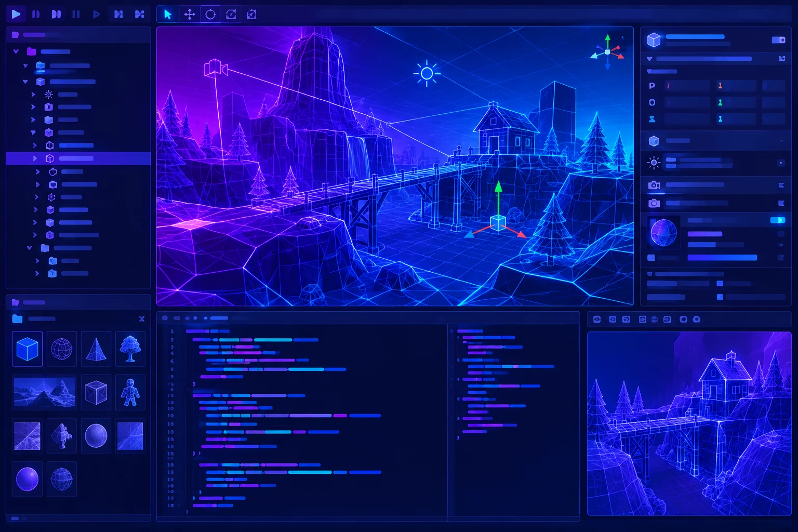Select the arrow pointer tool

click(x=168, y=14)
